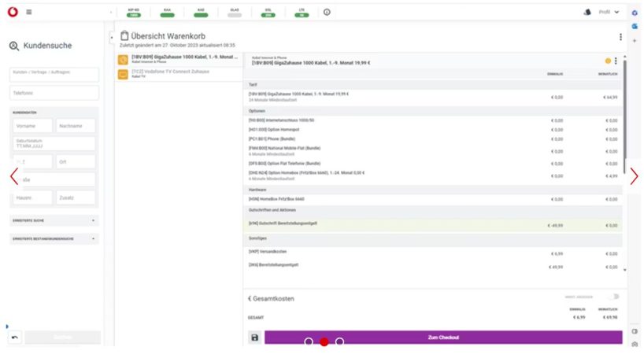
Task: Select the first carousel dot indicator
Action: tap(309, 341)
